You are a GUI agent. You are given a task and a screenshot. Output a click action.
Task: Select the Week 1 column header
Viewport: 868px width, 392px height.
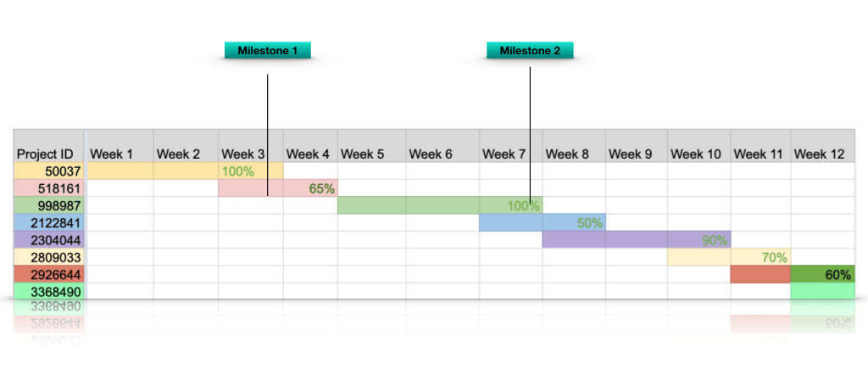point(119,154)
